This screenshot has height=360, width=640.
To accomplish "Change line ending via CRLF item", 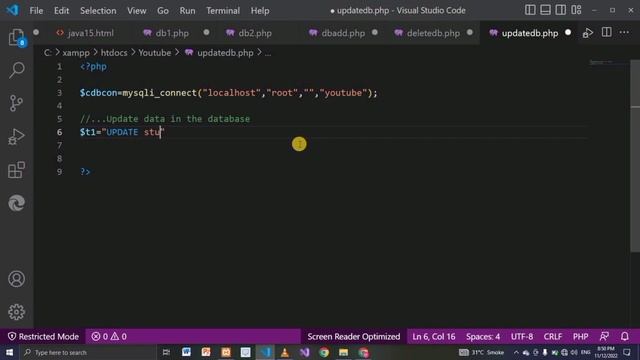I will [x=553, y=337].
